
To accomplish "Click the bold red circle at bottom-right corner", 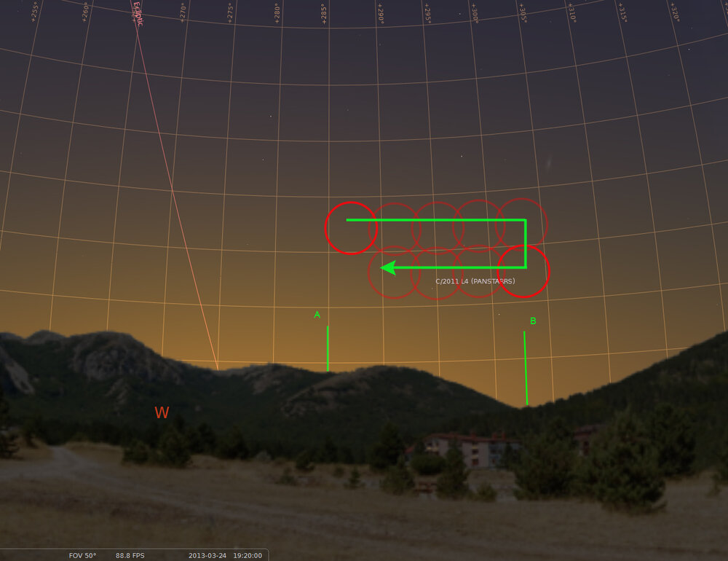I will click(x=523, y=271).
